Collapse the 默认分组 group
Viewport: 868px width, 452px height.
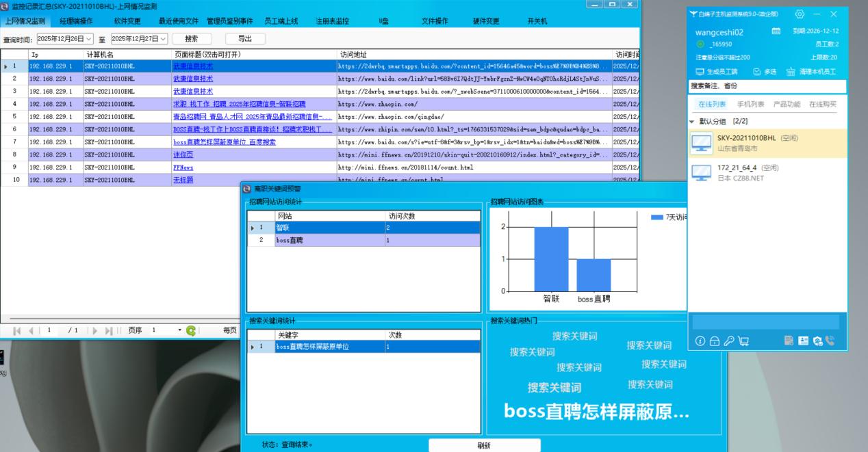point(691,121)
